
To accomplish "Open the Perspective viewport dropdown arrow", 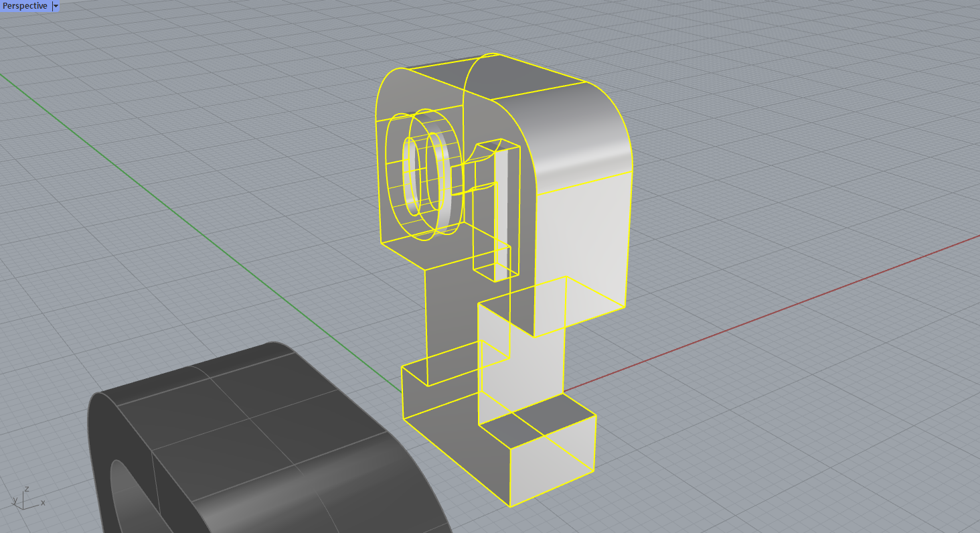I will coord(56,6).
